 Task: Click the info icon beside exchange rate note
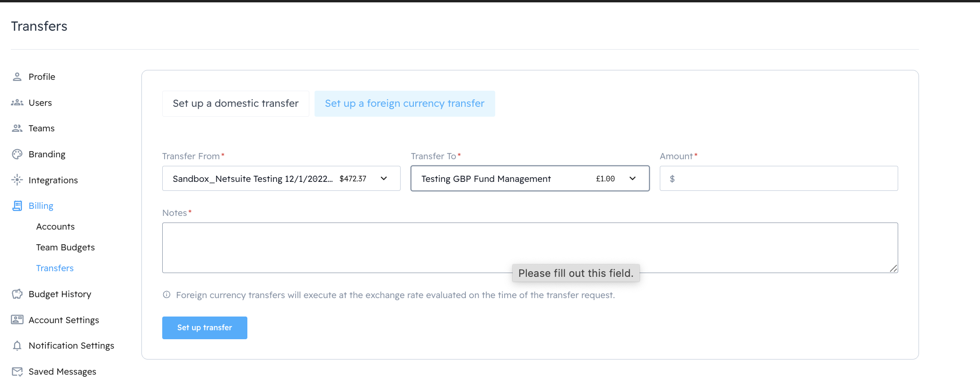pyautogui.click(x=166, y=295)
